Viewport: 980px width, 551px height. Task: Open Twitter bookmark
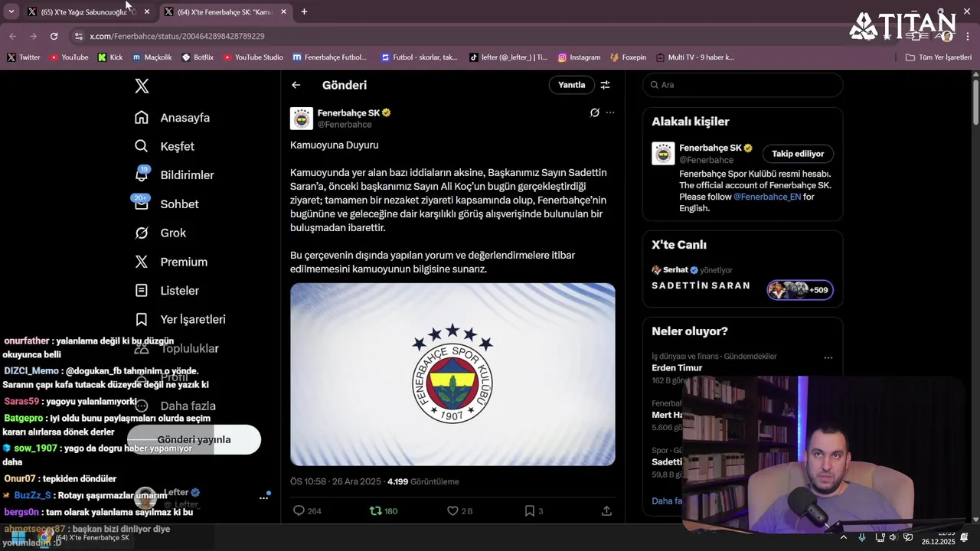click(24, 57)
